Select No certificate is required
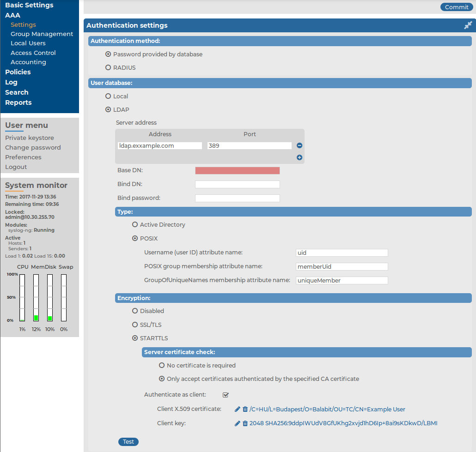This screenshot has height=452, width=476. tap(162, 365)
